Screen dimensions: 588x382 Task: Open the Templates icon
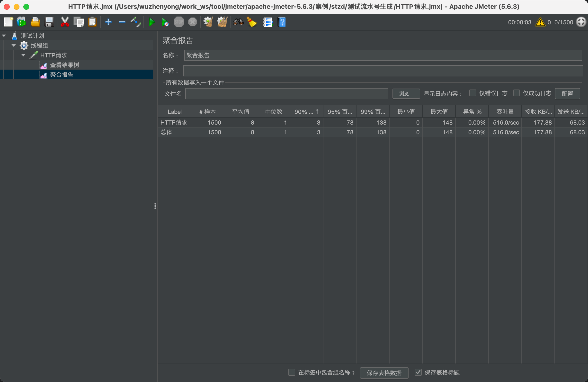point(21,22)
